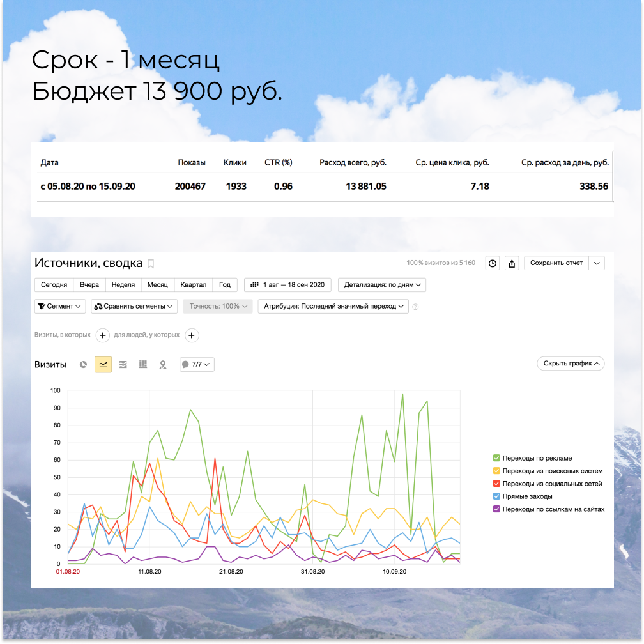This screenshot has width=644, height=644.
Task: Toggle Переходы по ссылкам на сайтах checkbox
Action: pos(496,509)
